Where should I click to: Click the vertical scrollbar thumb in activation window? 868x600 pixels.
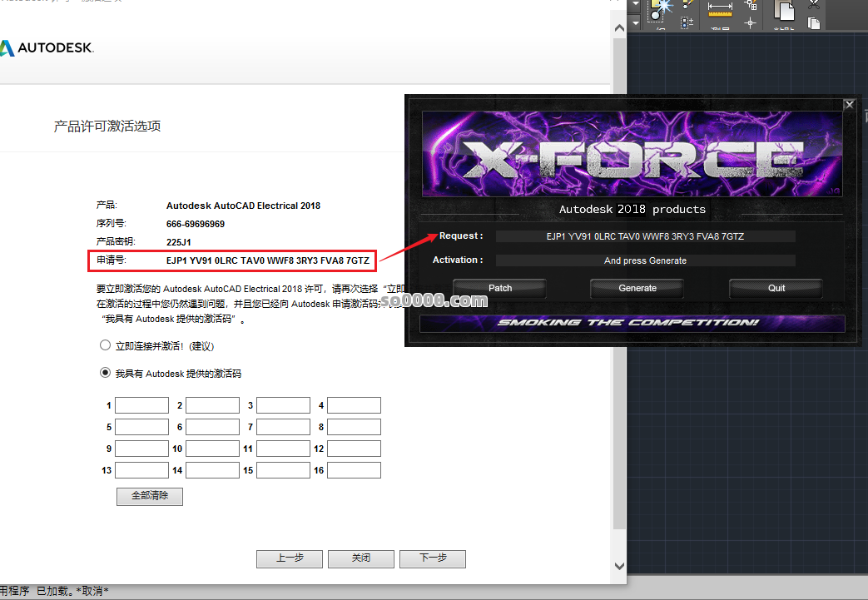[619, 282]
